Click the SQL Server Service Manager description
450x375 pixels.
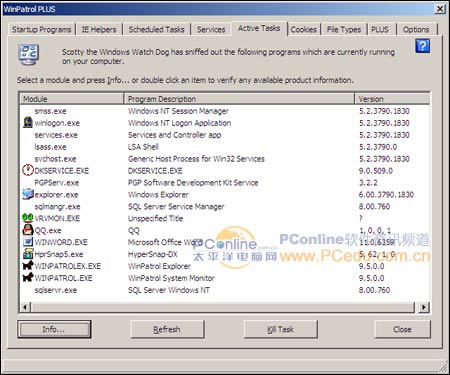pyautogui.click(x=176, y=207)
